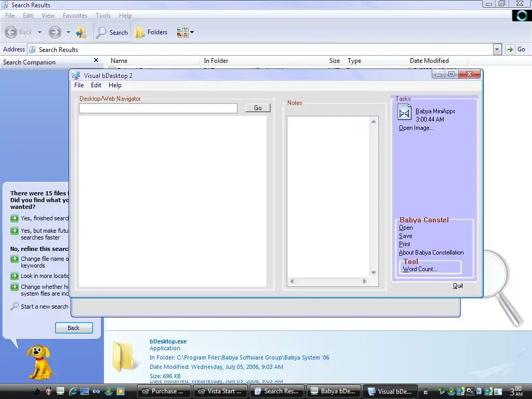Open Edit menu in Visual bDesktop 2
The image size is (532, 399).
point(96,85)
